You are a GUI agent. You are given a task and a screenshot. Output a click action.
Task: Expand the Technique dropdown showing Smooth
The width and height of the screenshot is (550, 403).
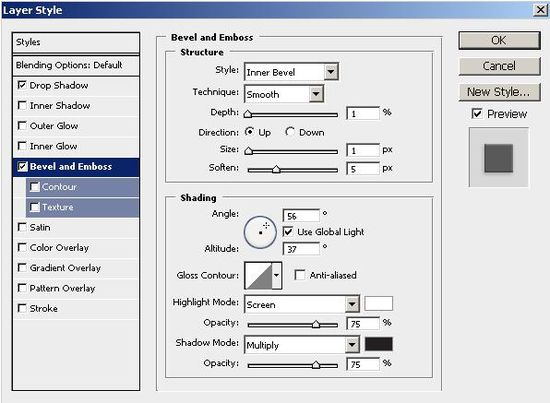click(x=284, y=94)
